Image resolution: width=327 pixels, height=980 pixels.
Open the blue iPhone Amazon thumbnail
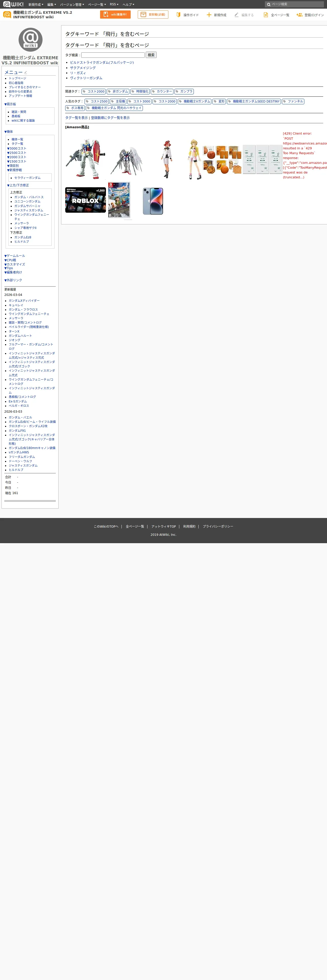click(153, 201)
